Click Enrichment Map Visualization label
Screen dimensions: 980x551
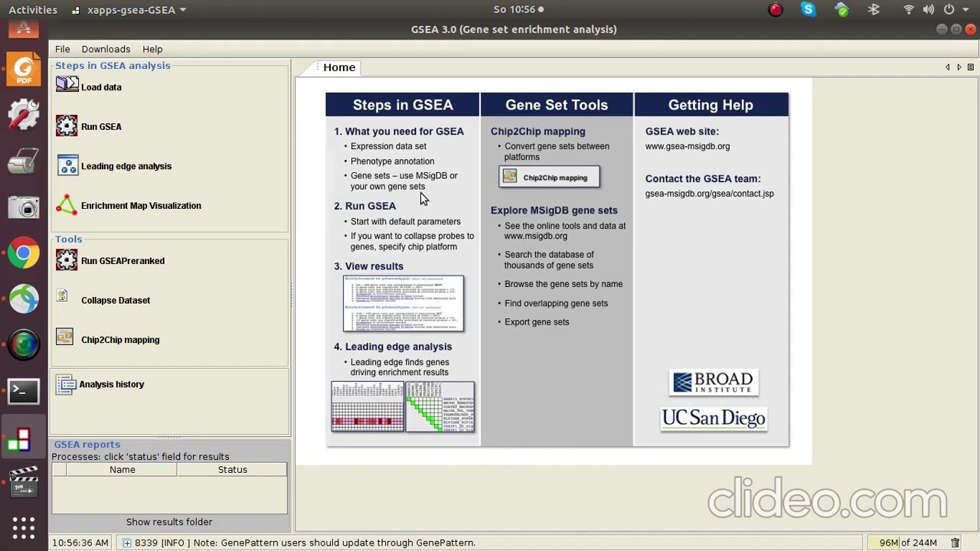pos(141,205)
